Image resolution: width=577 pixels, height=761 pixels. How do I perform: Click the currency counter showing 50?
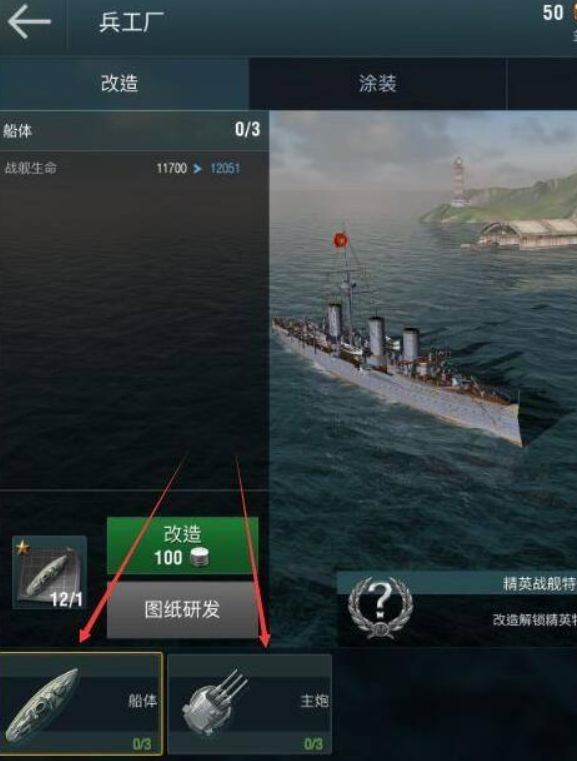click(x=553, y=13)
